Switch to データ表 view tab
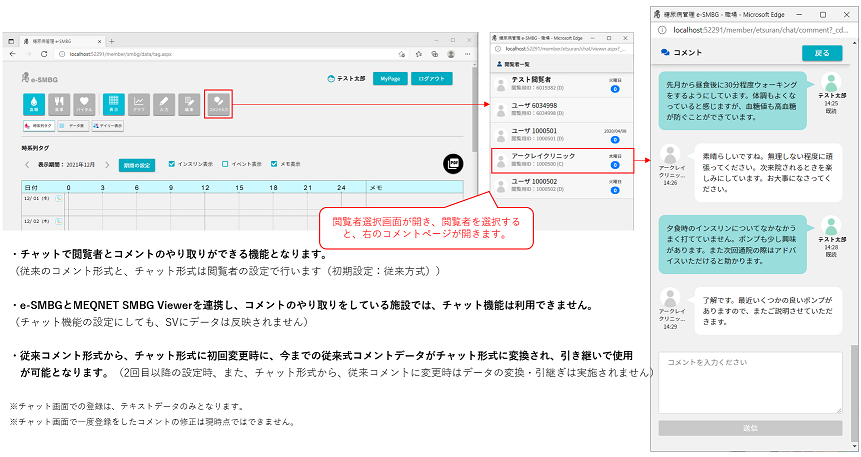861x457 pixels. [73, 126]
